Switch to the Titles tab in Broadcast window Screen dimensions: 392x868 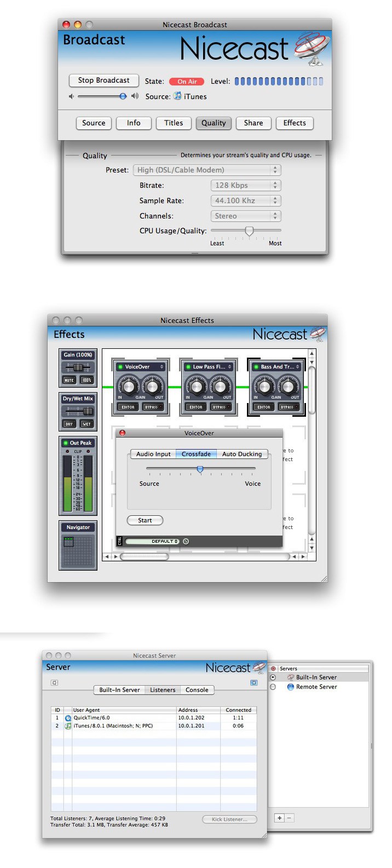pos(174,123)
